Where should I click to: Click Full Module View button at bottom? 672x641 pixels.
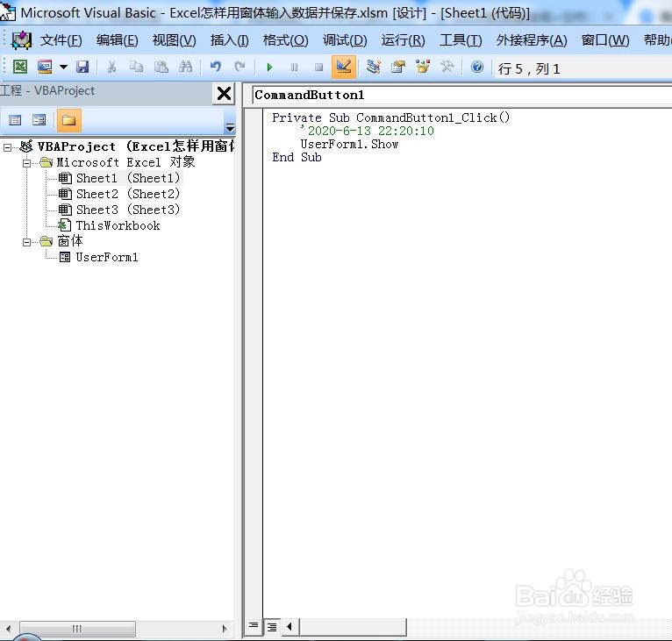coord(272,627)
